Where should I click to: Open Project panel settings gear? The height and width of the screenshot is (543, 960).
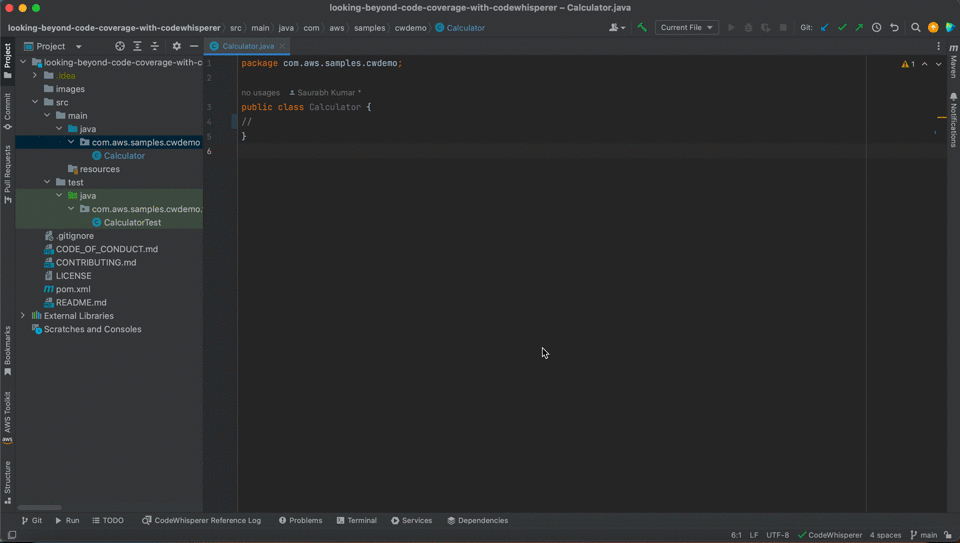coord(176,46)
